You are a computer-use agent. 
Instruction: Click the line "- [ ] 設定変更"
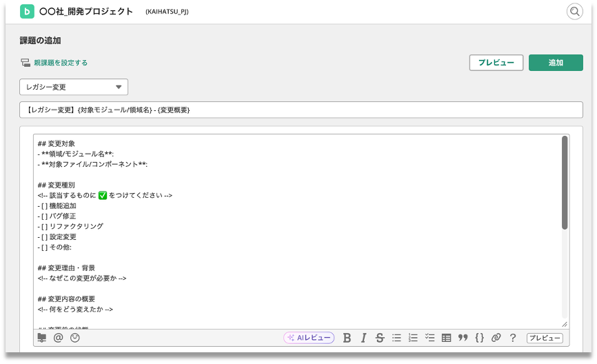(x=57, y=237)
